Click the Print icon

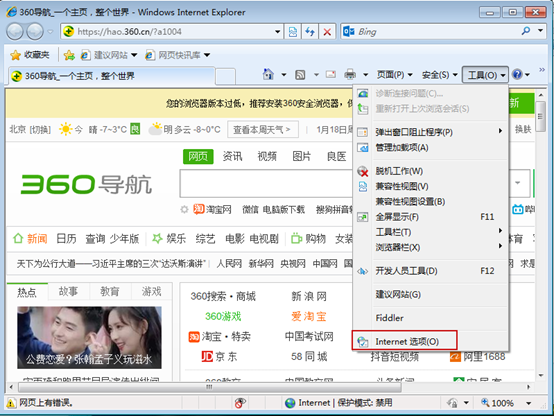[350, 75]
